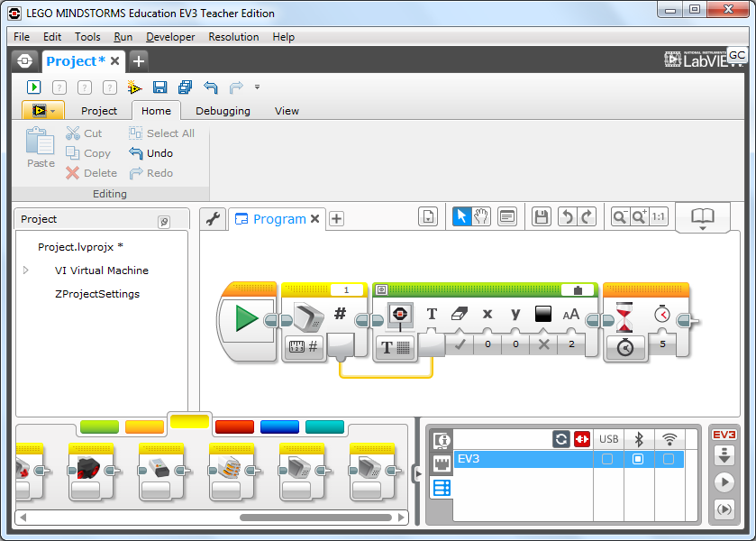
Task: Click the red disconnect brick icon
Action: click(582, 439)
